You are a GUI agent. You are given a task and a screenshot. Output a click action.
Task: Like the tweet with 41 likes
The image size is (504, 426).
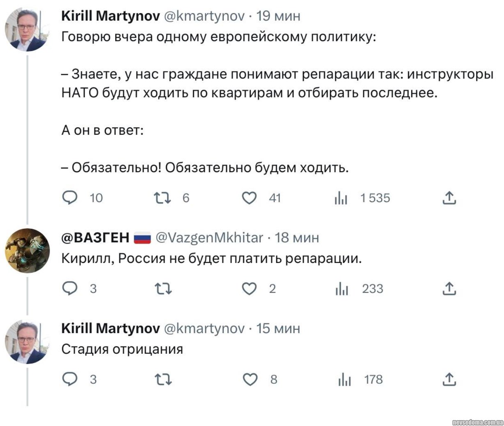[x=249, y=198]
